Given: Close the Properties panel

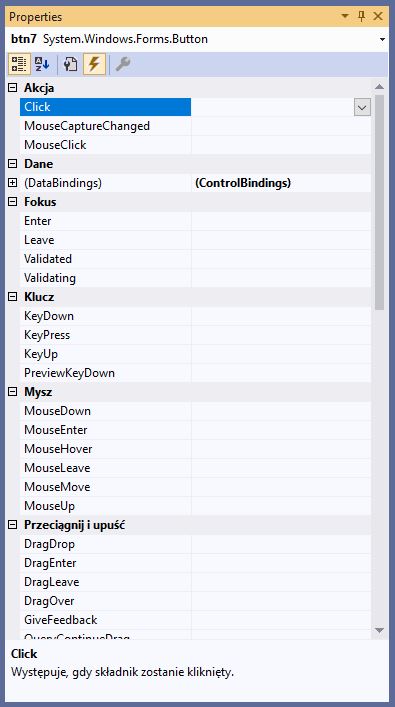Looking at the screenshot, I should tap(378, 17).
